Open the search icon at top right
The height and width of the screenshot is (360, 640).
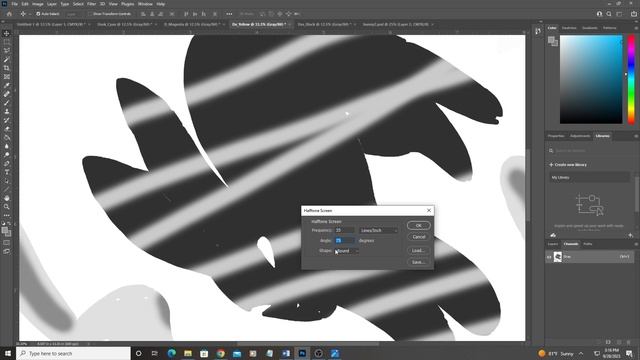(609, 14)
